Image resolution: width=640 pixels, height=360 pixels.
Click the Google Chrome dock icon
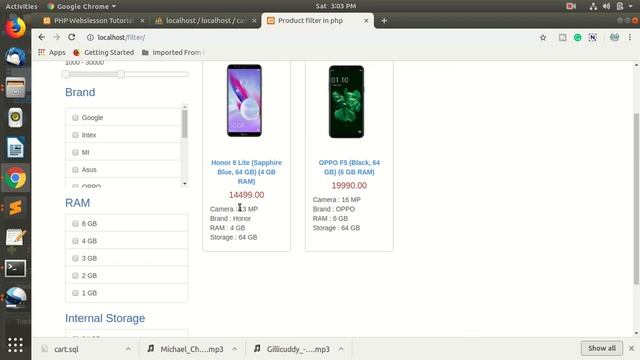coord(16,178)
